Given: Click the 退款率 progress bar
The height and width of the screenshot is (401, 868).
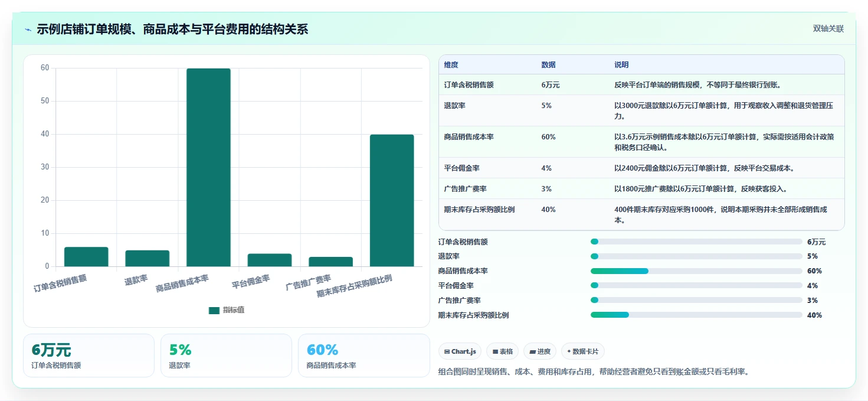Looking at the screenshot, I should [696, 256].
